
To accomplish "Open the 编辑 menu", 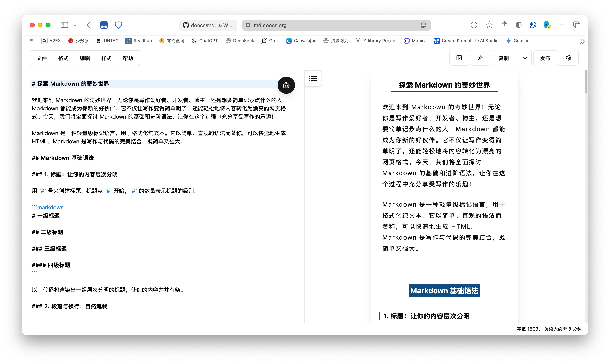I will 85,58.
